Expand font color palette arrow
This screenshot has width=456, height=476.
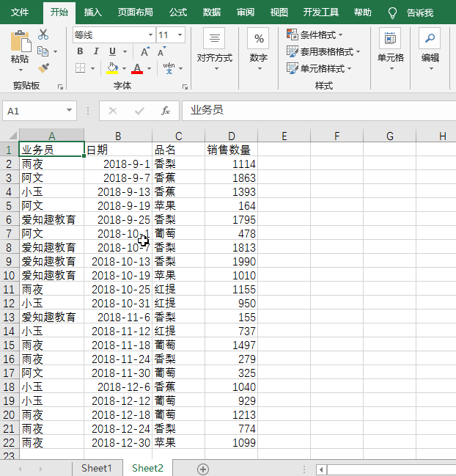click(x=149, y=69)
